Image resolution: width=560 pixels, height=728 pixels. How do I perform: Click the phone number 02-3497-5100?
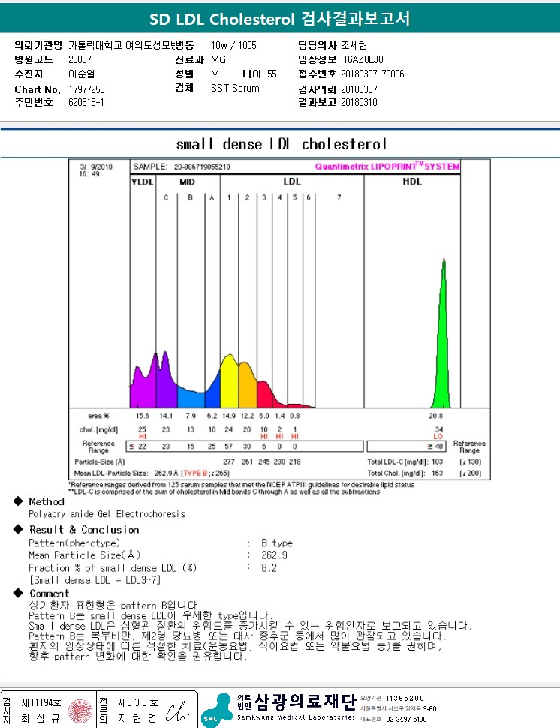[406, 719]
